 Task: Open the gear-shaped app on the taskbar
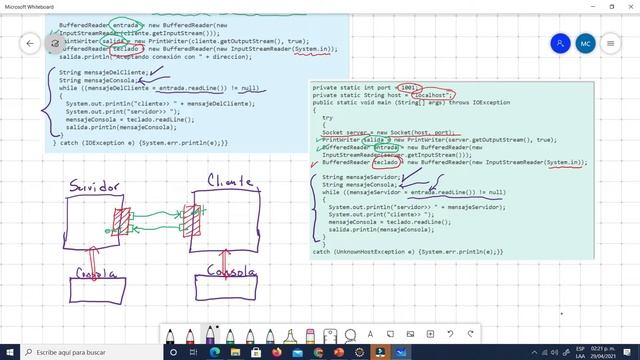tap(360, 352)
